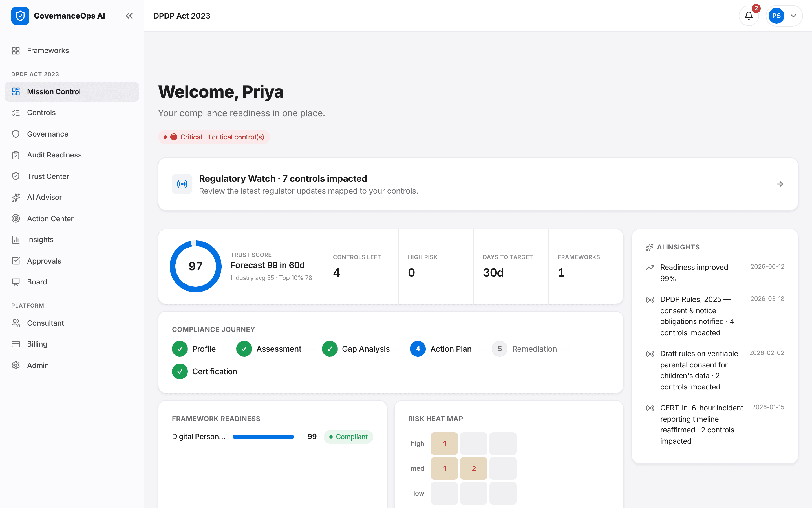The height and width of the screenshot is (508, 812).
Task: Click the PS user avatar
Action: click(x=776, y=16)
